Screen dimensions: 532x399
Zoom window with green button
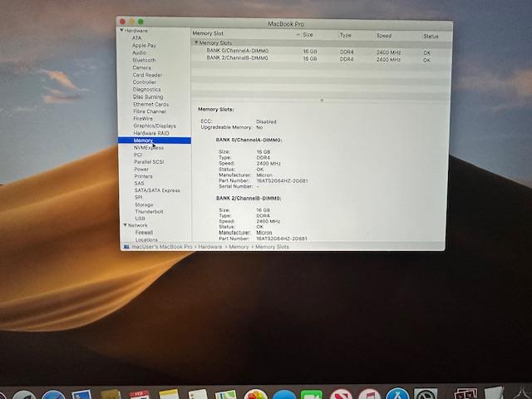(140, 22)
